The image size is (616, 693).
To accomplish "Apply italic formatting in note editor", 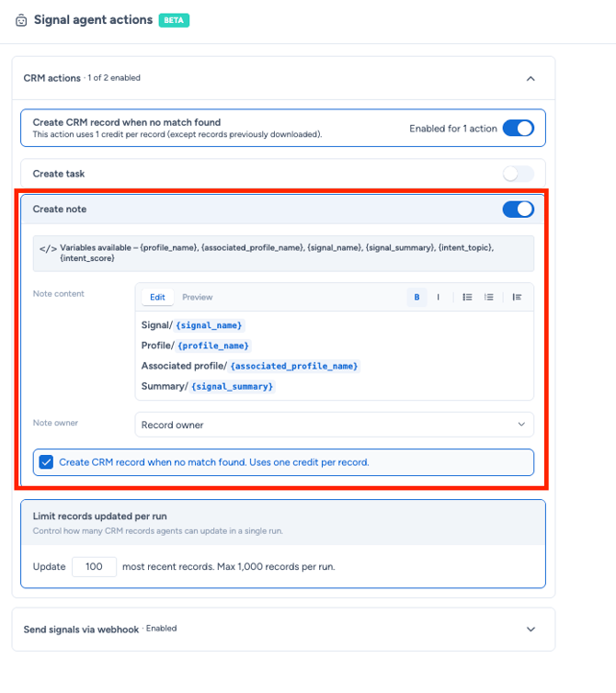I will click(x=438, y=297).
